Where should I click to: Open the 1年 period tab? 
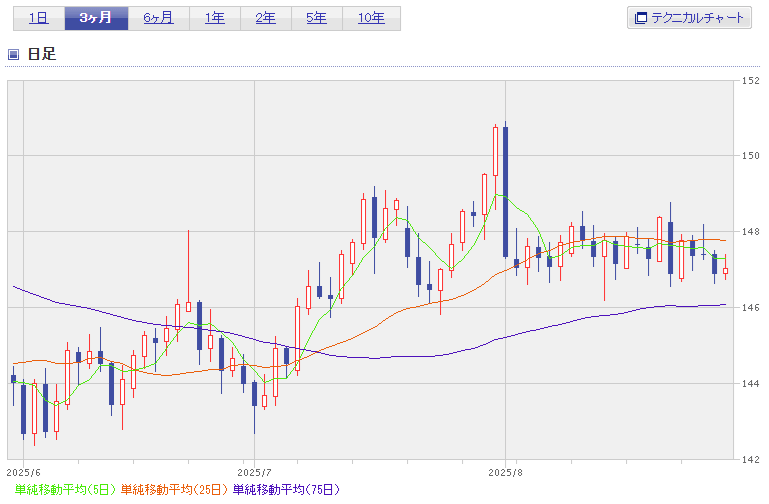point(215,18)
